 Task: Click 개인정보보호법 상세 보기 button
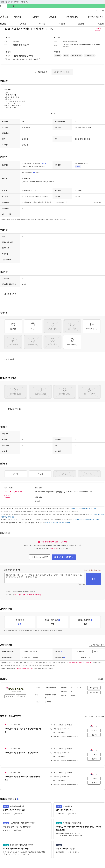[x=40, y=557]
